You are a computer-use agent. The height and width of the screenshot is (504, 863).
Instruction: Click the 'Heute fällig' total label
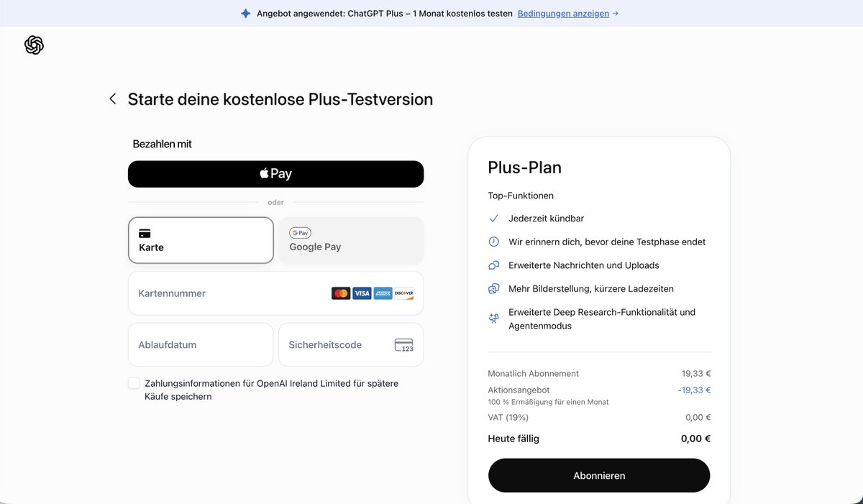coord(513,439)
